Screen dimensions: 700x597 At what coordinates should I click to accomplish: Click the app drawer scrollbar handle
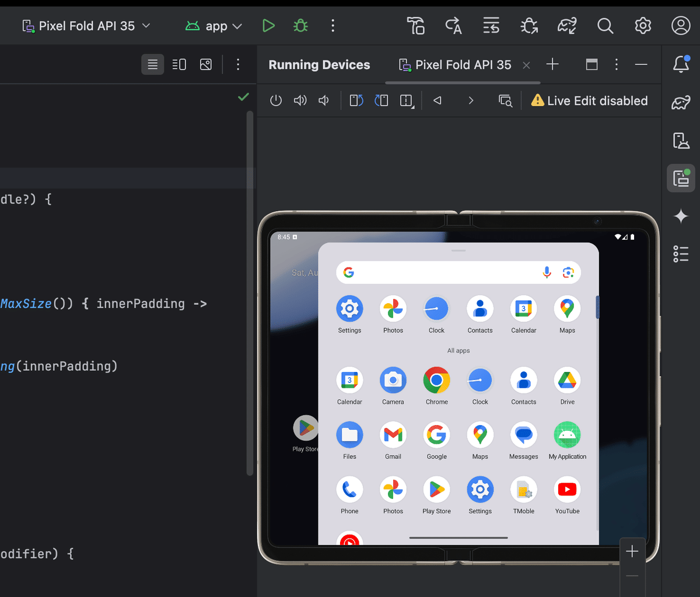click(x=597, y=307)
